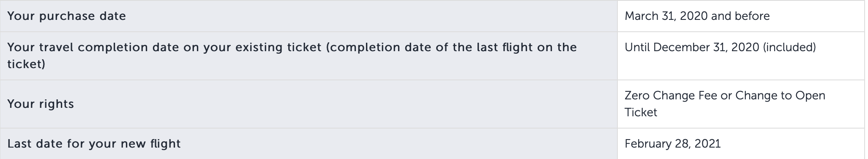Click the word "(included)" in the table
Viewport: 868px width, 159px height.
(x=789, y=47)
